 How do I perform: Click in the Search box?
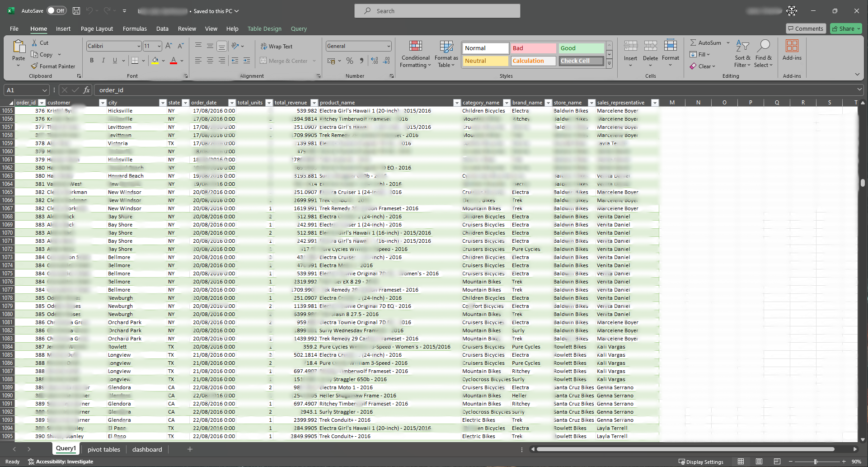coord(437,11)
